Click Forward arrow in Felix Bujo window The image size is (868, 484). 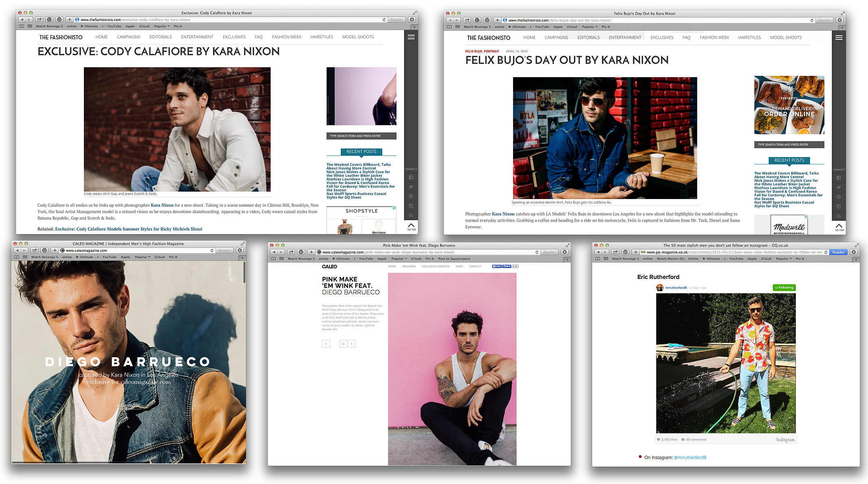pyautogui.click(x=457, y=20)
